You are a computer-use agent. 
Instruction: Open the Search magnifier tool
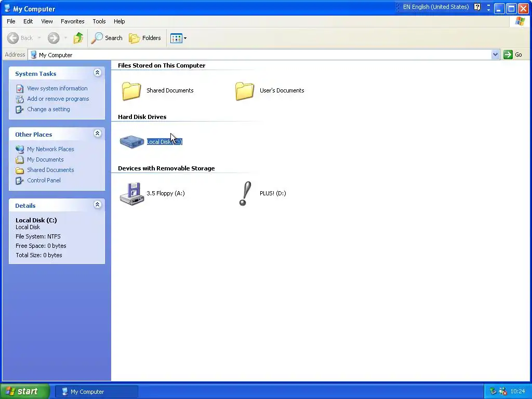(107, 38)
